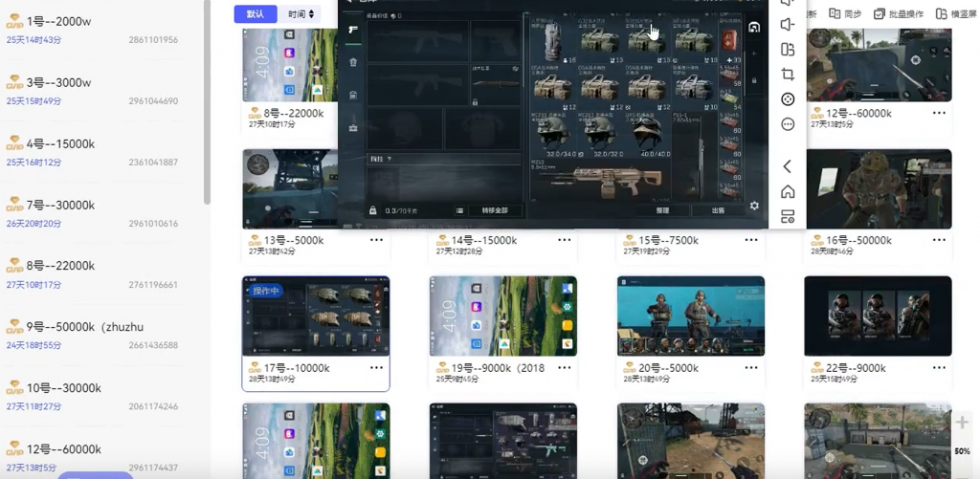Click 同步 in the top toolbar
Viewport: 980px width, 479px height.
tap(845, 13)
